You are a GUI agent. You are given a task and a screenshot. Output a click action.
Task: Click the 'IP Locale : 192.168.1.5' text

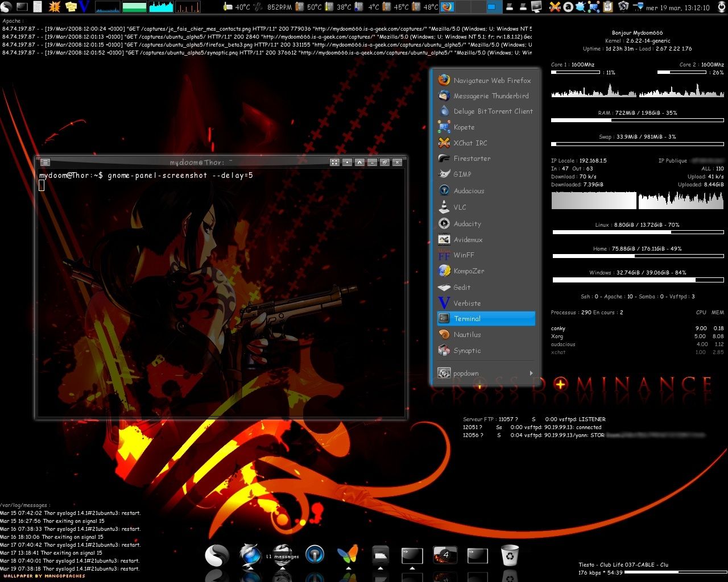point(579,161)
